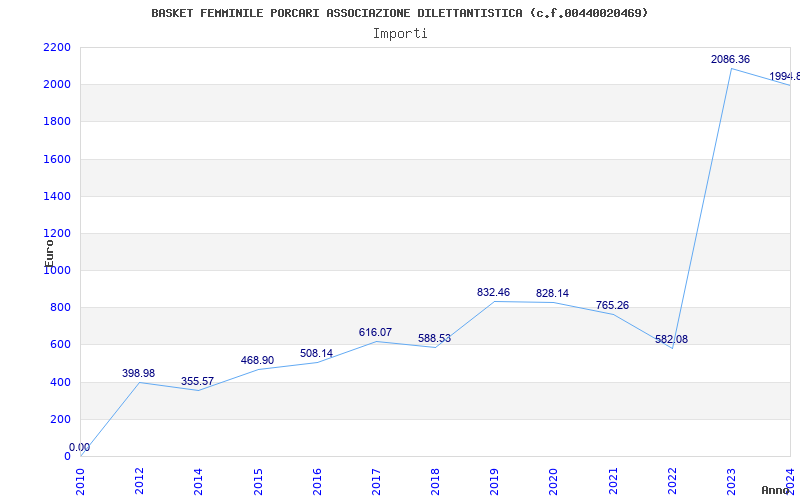Image resolution: width=800 pixels, height=500 pixels.
Task: Click the 468.90 data label
Action: pos(257,360)
